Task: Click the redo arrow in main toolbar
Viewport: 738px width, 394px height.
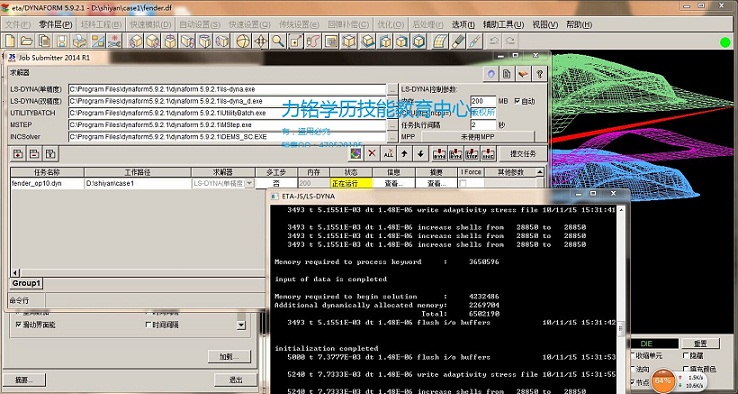Action: click(x=510, y=41)
